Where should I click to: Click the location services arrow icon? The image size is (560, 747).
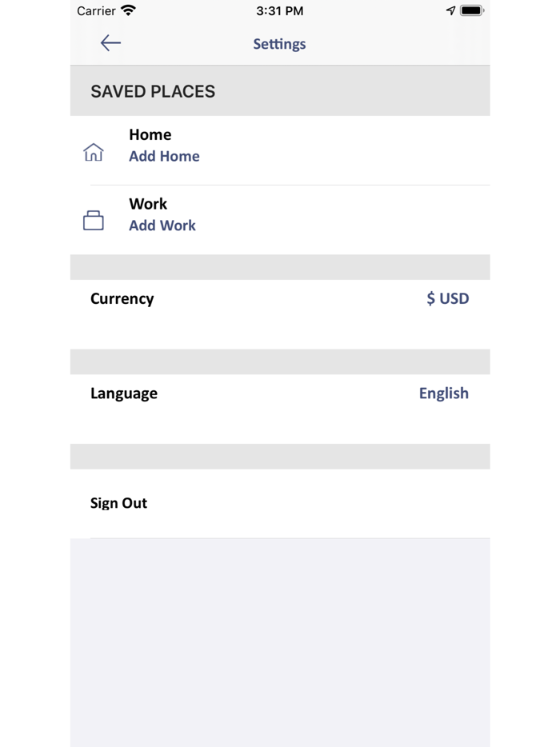[450, 11]
